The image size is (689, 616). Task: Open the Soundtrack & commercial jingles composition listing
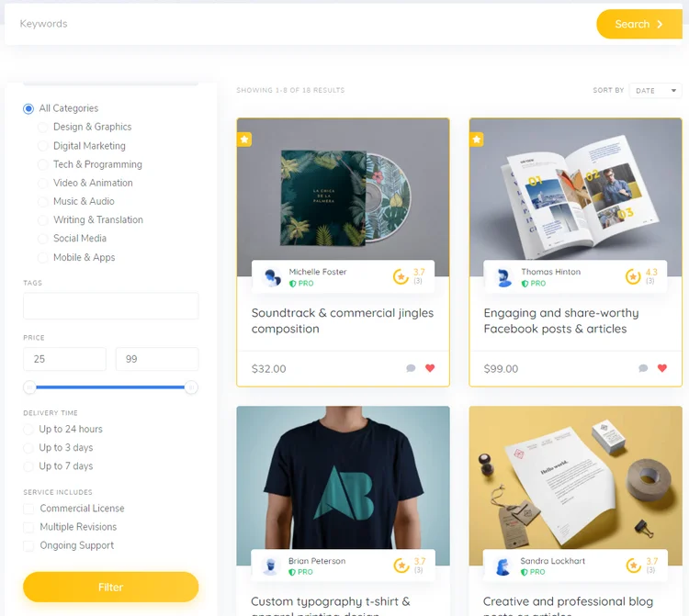coord(343,321)
